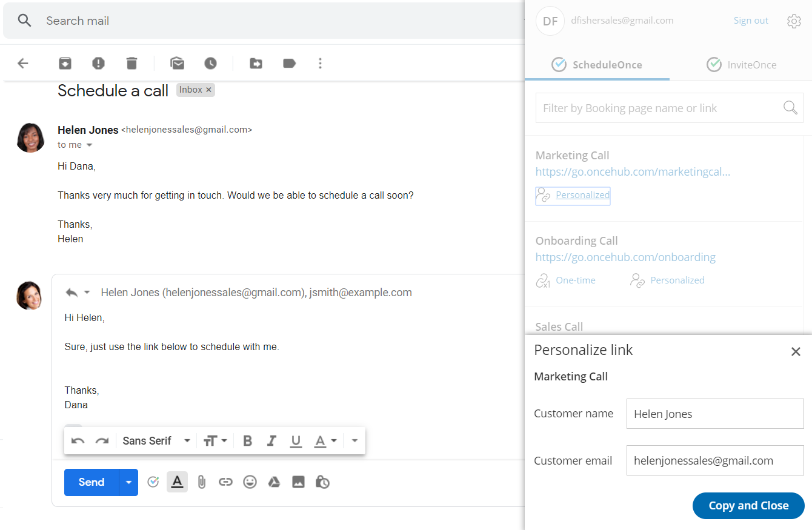Viewport: 812px width, 530px height.
Task: Report the email as spam
Action: [98, 63]
